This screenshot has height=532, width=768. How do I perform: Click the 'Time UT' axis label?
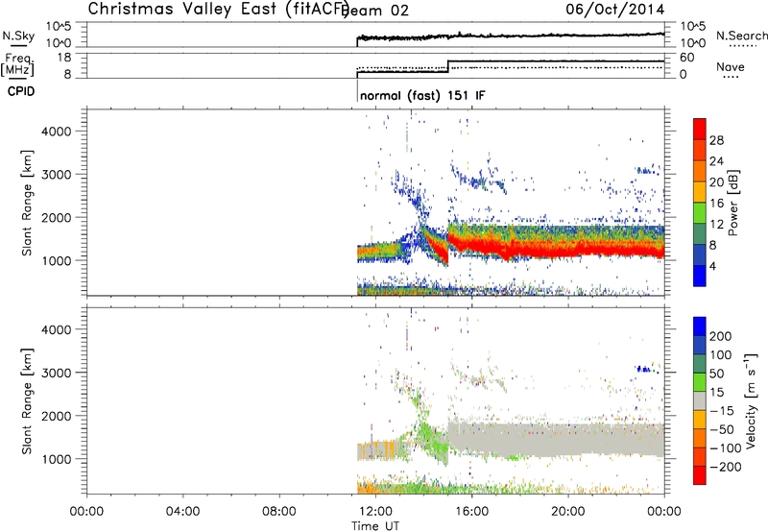(375, 526)
